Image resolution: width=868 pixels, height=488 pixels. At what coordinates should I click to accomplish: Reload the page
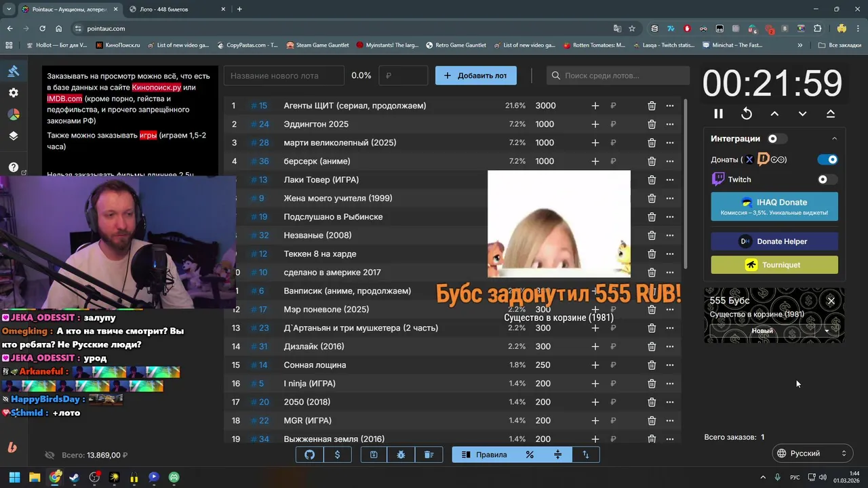pos(43,28)
